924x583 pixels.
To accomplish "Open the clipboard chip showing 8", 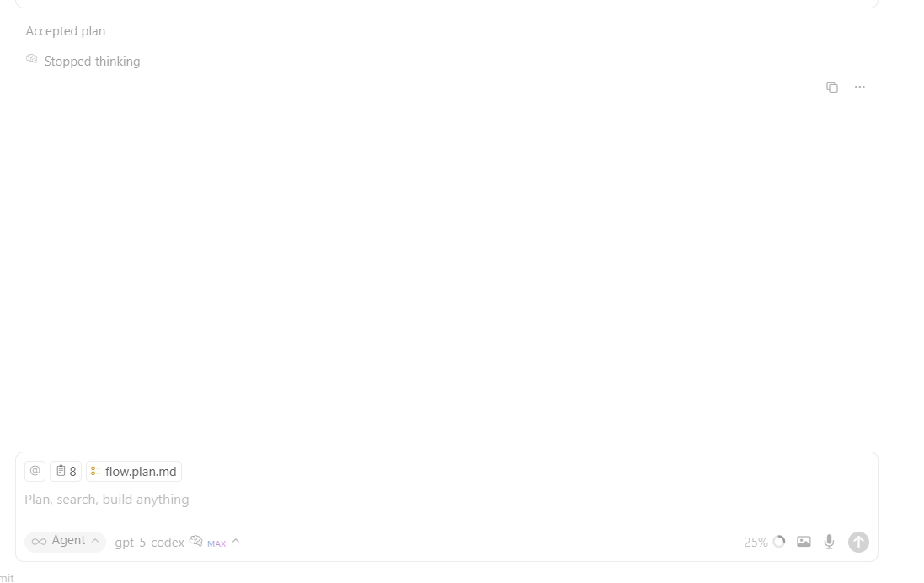I will tap(66, 471).
